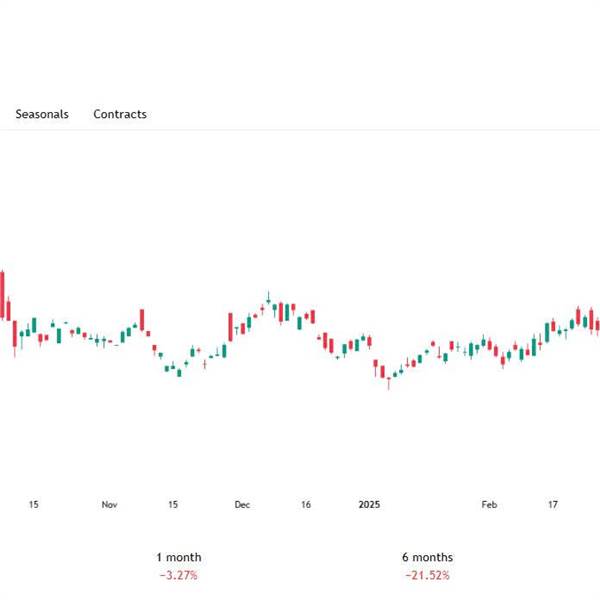
Task: Select the 1 month performance period
Action: [x=179, y=557]
